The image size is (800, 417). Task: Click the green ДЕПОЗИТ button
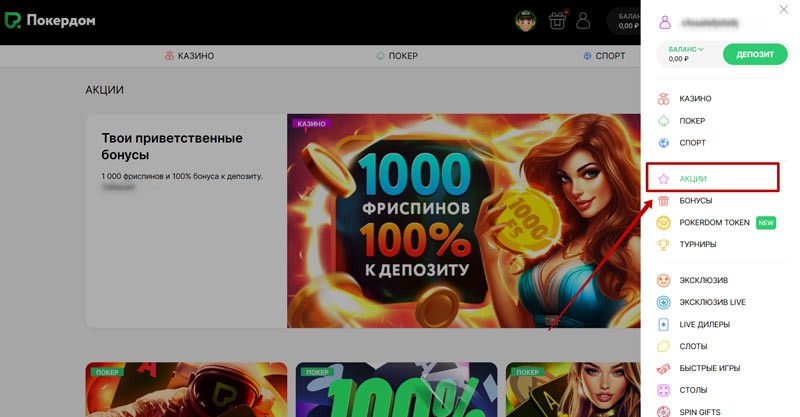coord(755,54)
